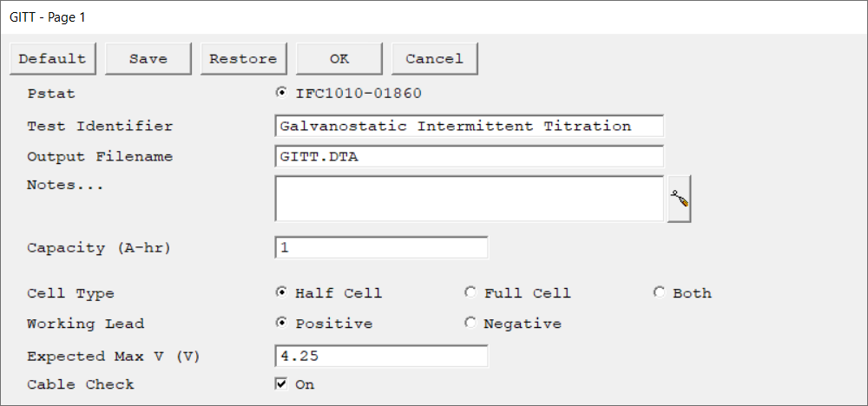The image size is (868, 406).
Task: Click the Notes... label
Action: (x=65, y=186)
